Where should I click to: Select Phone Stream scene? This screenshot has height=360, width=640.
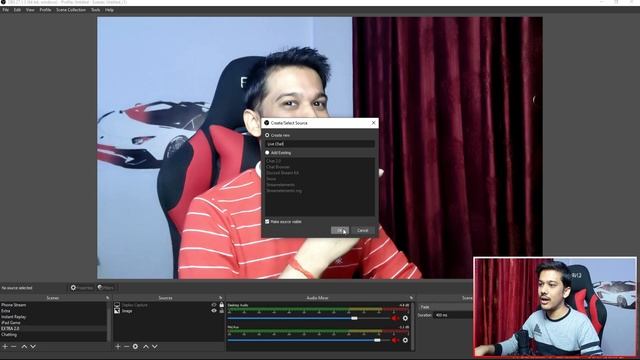53,305
